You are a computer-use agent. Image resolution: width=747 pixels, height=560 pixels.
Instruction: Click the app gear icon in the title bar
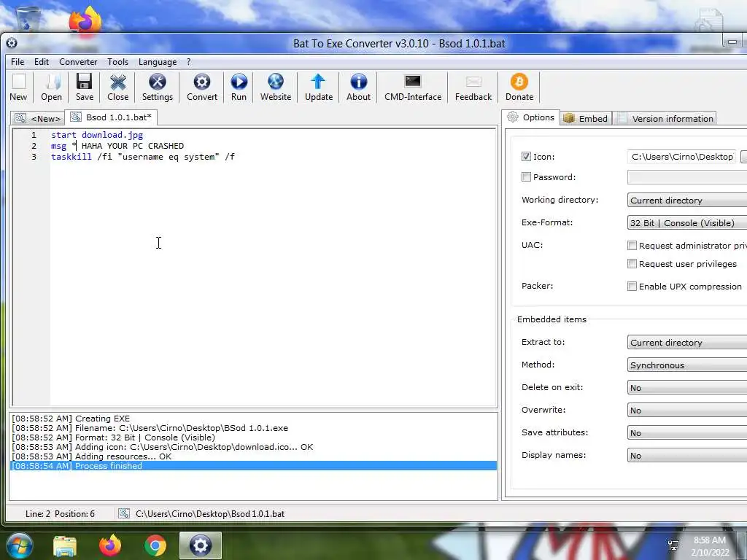point(12,43)
